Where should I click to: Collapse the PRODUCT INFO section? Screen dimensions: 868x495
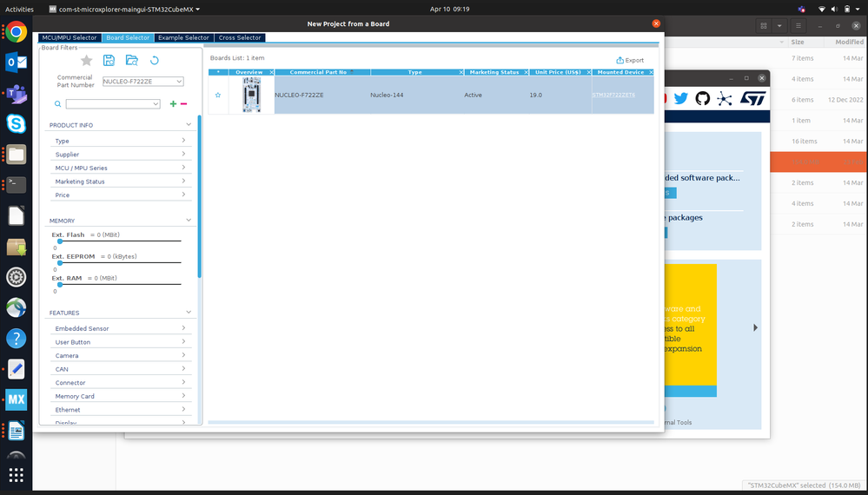click(x=189, y=124)
